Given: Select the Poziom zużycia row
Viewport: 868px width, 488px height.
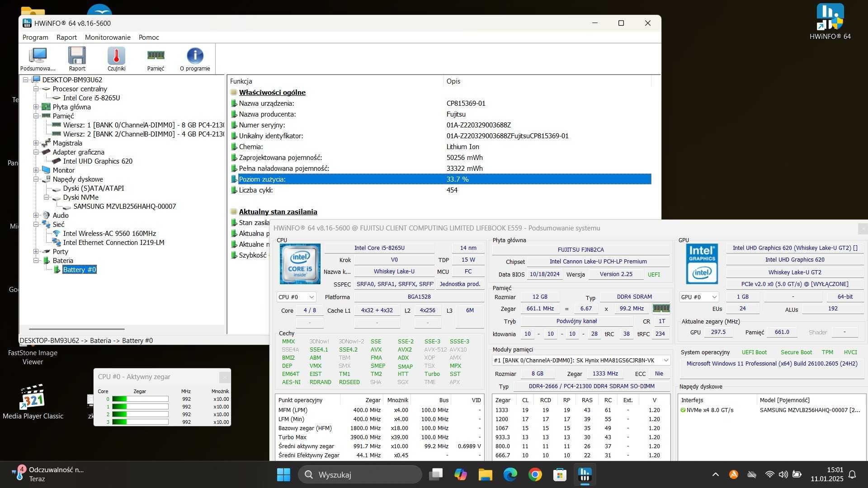Looking at the screenshot, I should click(441, 179).
